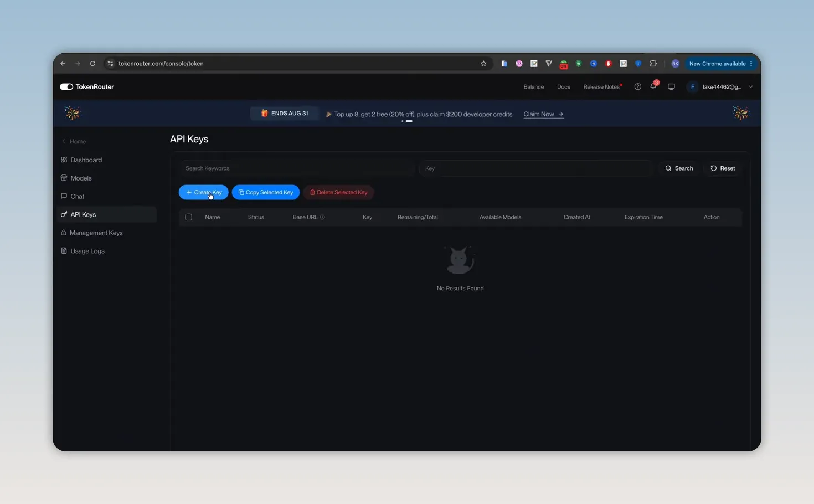The height and width of the screenshot is (504, 814).
Task: Click the Search button
Action: (679, 168)
